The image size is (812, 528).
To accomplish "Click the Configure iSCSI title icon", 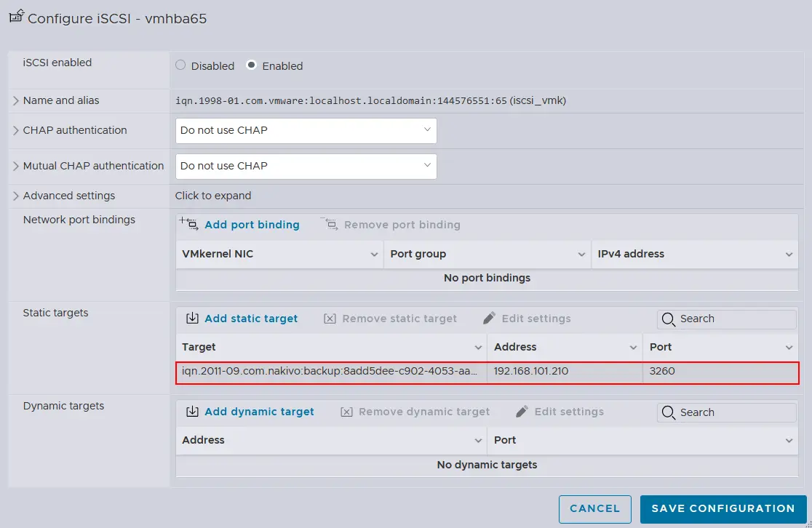I will coord(17,16).
